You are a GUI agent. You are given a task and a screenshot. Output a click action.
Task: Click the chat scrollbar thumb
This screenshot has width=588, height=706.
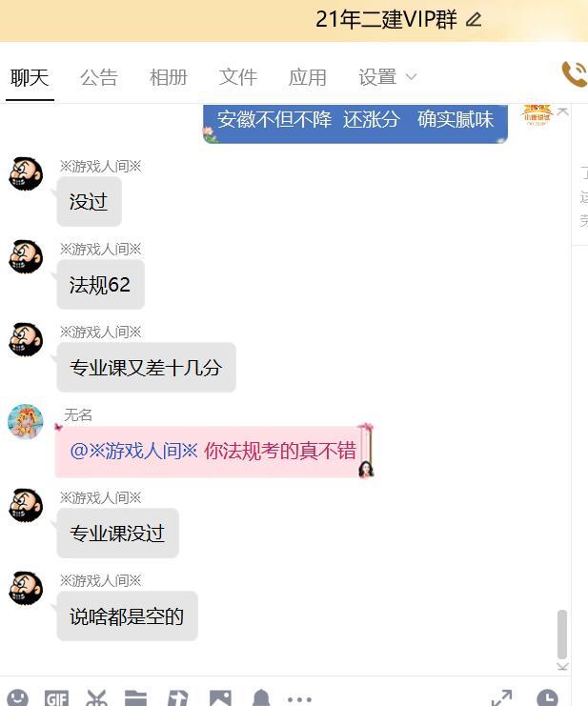point(562,635)
